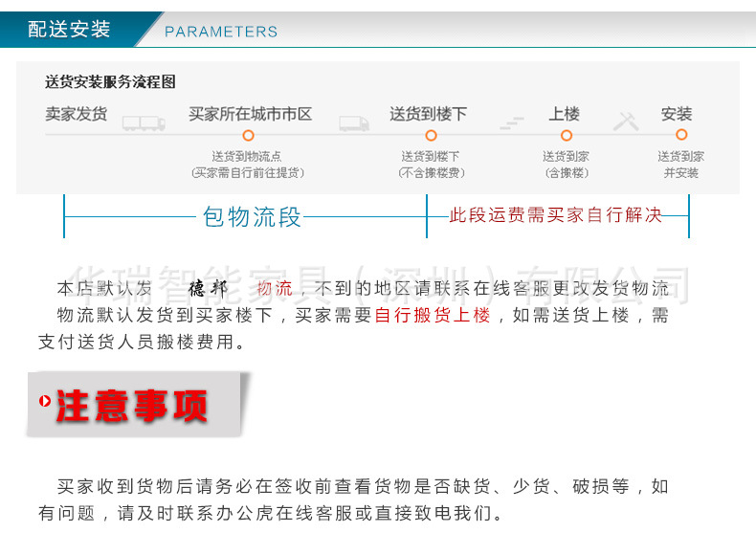Viewport: 756px width, 555px height.
Task: Click the 注意事项 heading banner
Action: pos(132,405)
